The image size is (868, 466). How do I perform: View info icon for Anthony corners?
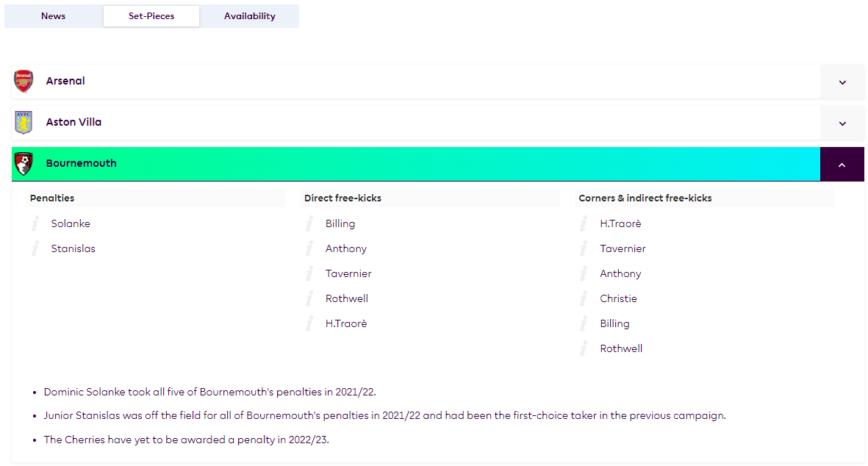click(x=584, y=273)
